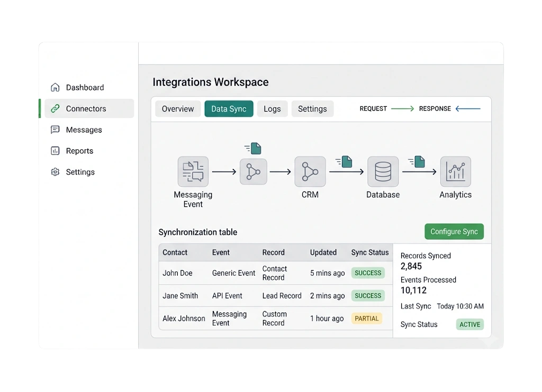Select the unlabeled branch node before CRM
Image resolution: width=542 pixels, height=392 pixels.
254,171
